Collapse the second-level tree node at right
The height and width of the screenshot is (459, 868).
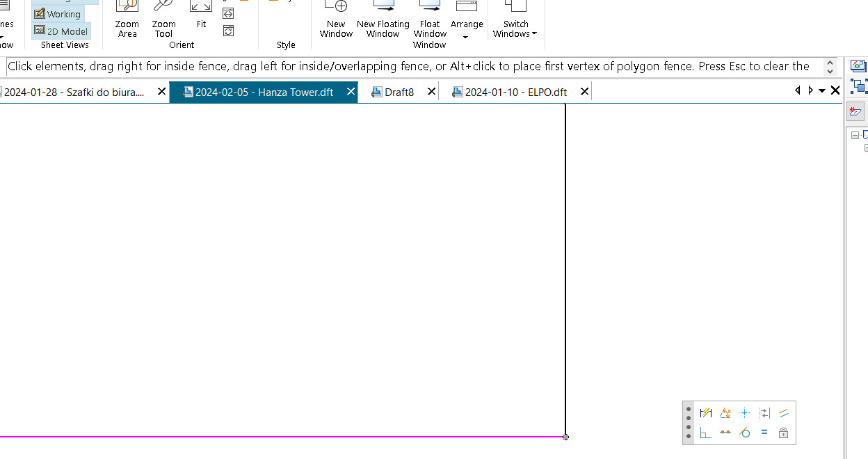coord(867,148)
